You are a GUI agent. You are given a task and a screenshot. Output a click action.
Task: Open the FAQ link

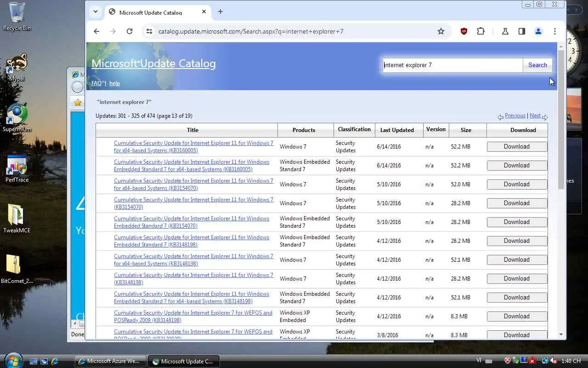click(x=96, y=83)
